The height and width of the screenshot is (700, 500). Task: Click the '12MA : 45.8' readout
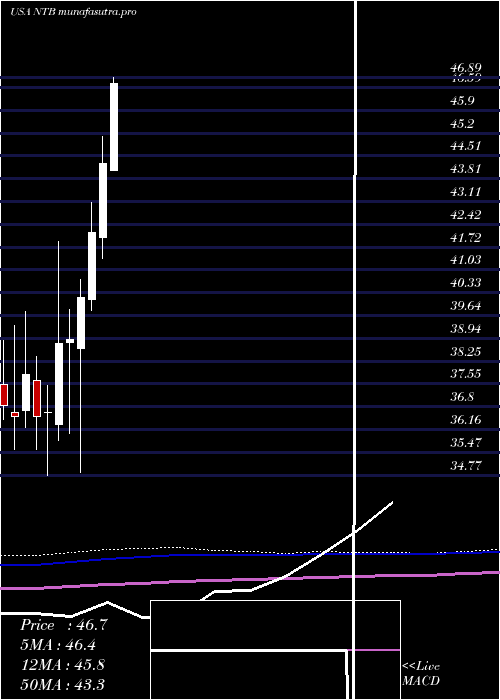coord(63,665)
